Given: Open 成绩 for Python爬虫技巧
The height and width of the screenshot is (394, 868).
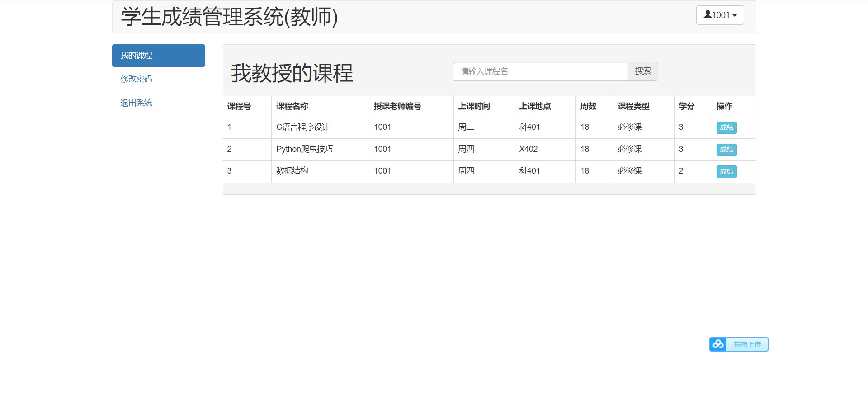Looking at the screenshot, I should point(726,150).
